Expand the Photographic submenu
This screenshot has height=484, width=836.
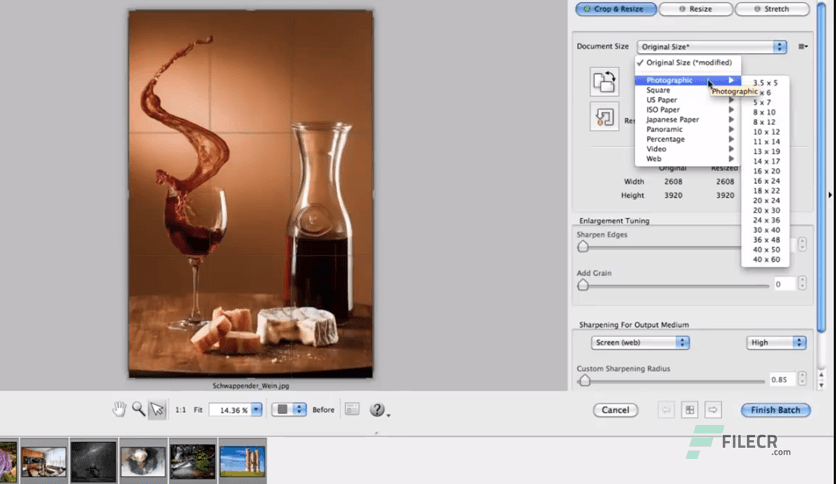coord(688,80)
